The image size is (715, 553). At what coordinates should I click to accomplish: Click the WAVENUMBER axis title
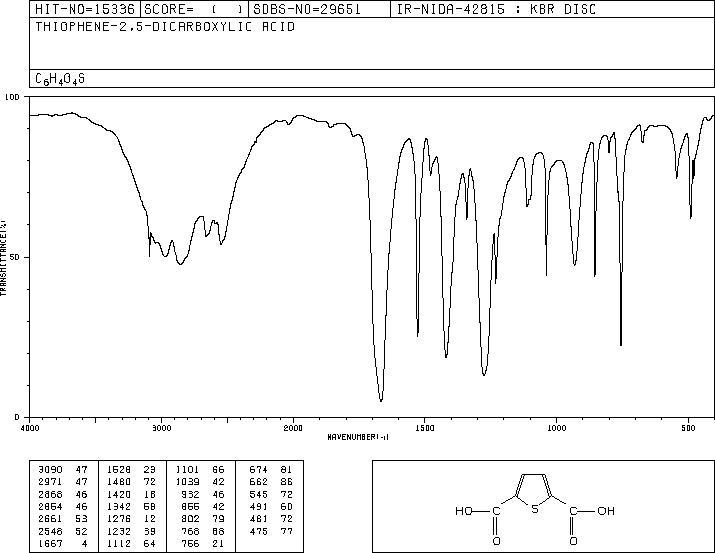[x=358, y=437]
